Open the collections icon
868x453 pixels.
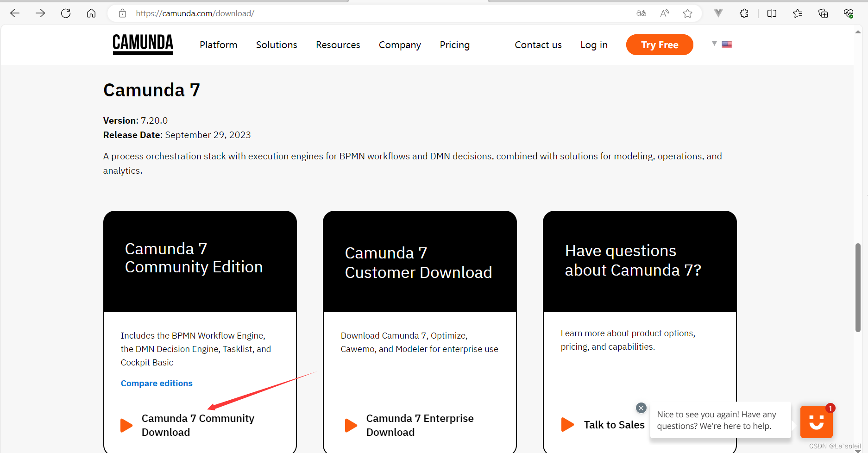click(823, 13)
